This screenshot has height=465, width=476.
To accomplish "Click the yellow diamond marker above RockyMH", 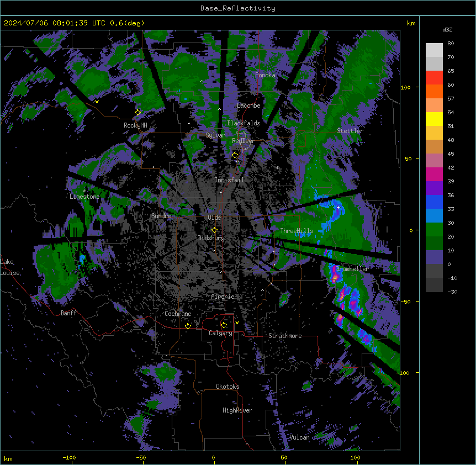I will 138,113.
